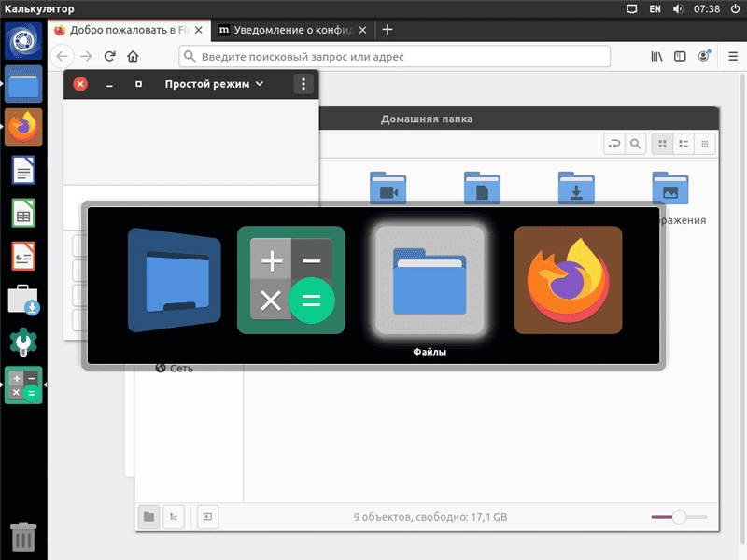Show places sidebar in Files status bar
Image resolution: width=747 pixels, height=560 pixels.
(148, 517)
